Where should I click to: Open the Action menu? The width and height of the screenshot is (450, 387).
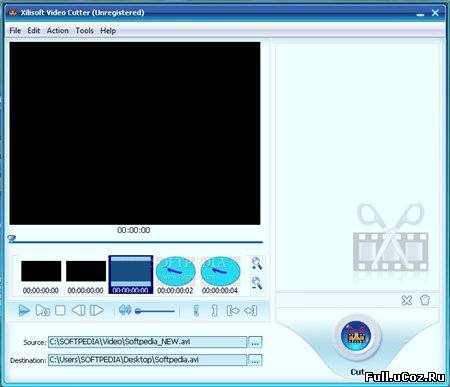58,31
